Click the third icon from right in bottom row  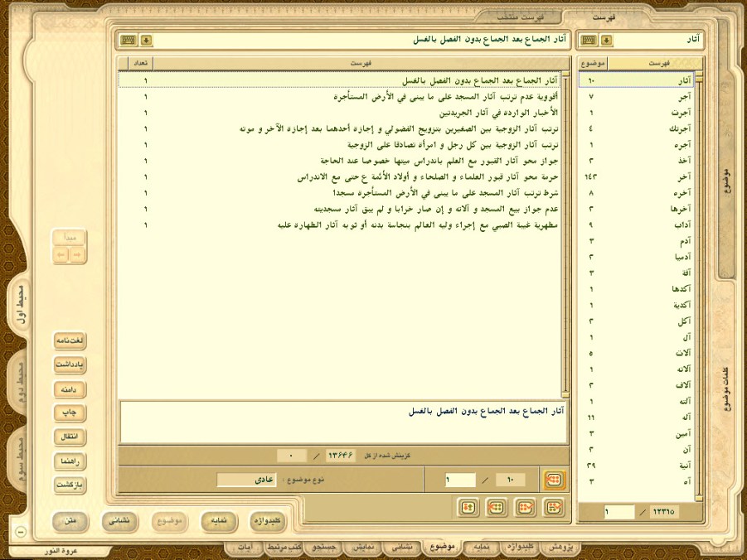click(497, 507)
